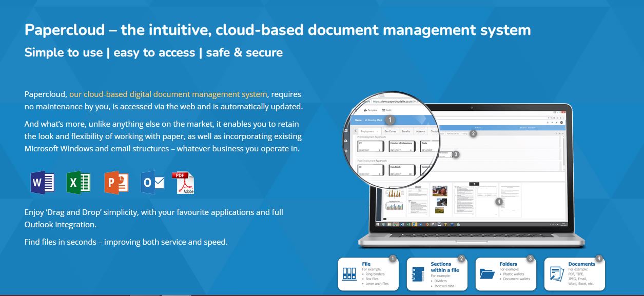644x296 pixels.
Task: Open the Handbook folder tile
Action: [x=402, y=170]
